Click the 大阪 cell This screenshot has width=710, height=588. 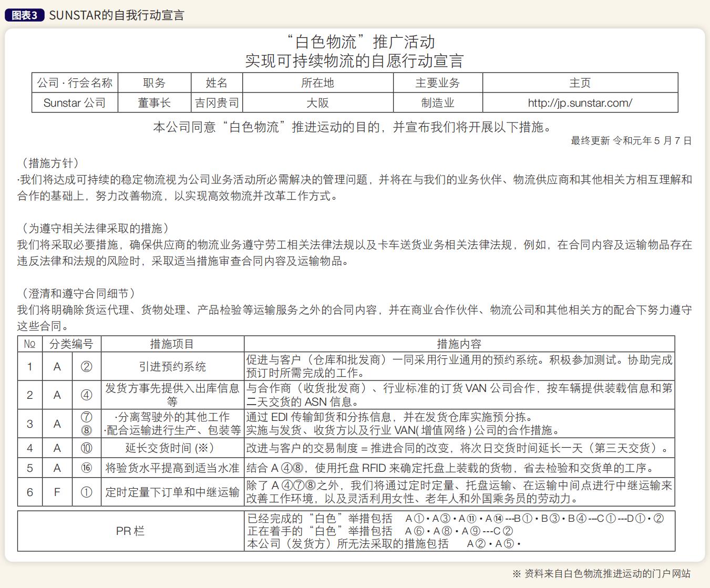[317, 103]
